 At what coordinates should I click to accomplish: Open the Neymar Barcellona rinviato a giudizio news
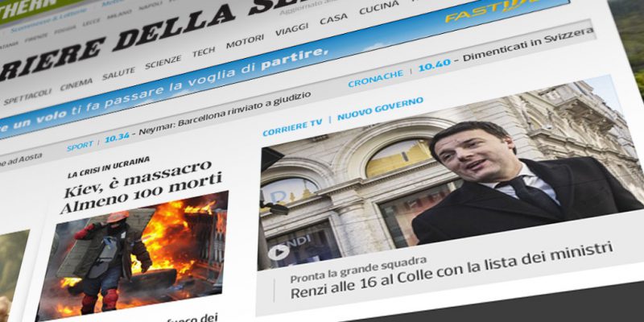tap(225, 114)
